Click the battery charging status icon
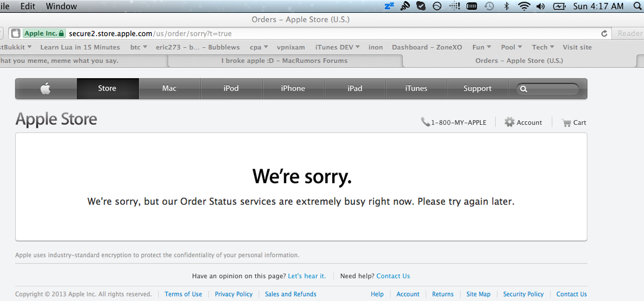The width and height of the screenshot is (644, 301). [559, 6]
